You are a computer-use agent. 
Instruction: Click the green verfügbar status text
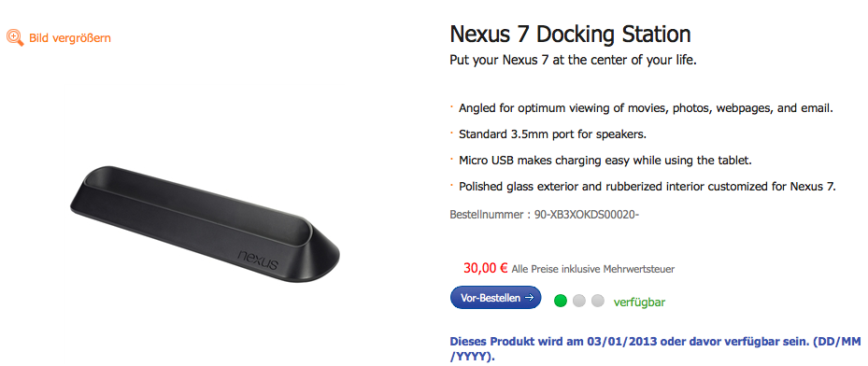click(x=639, y=302)
